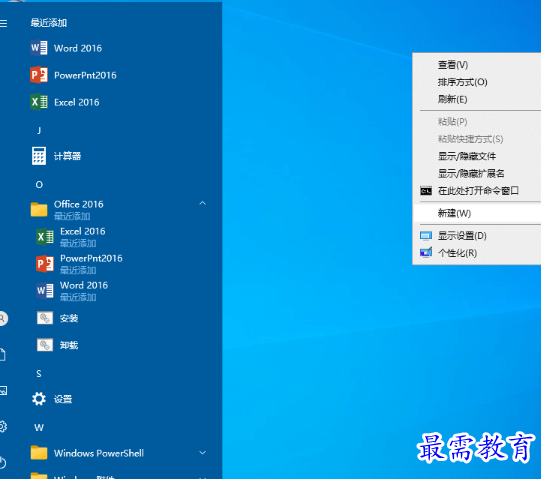Launch Excel 2016 from the recently added list
This screenshot has height=479, width=541.
(65, 102)
